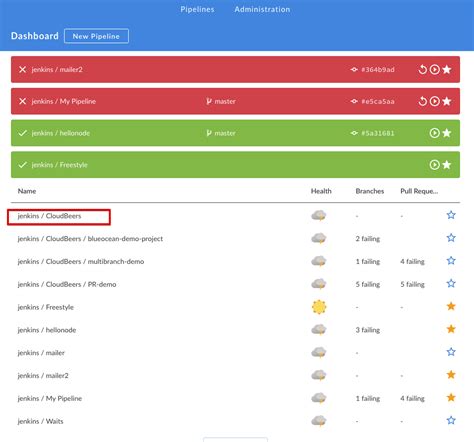This screenshot has width=474, height=442.
Task: Re-run the failed jenkins / mailer2 build
Action: (422, 70)
